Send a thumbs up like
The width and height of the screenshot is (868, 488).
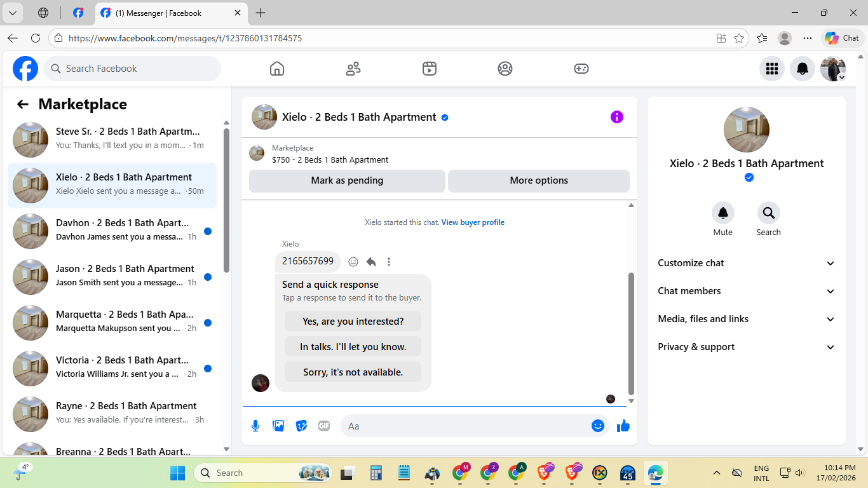tap(623, 426)
